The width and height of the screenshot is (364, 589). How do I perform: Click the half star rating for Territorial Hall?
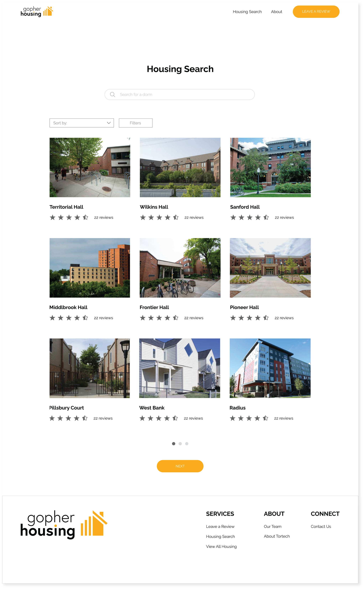coord(85,217)
